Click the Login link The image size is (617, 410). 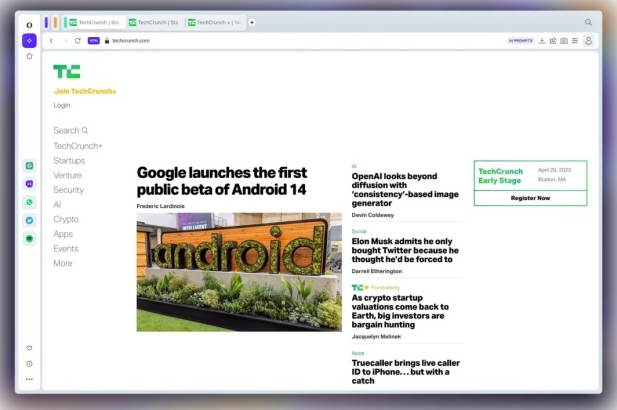(x=62, y=105)
